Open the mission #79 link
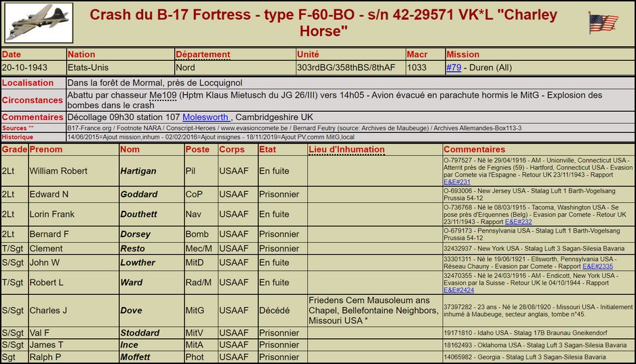 tap(454, 68)
